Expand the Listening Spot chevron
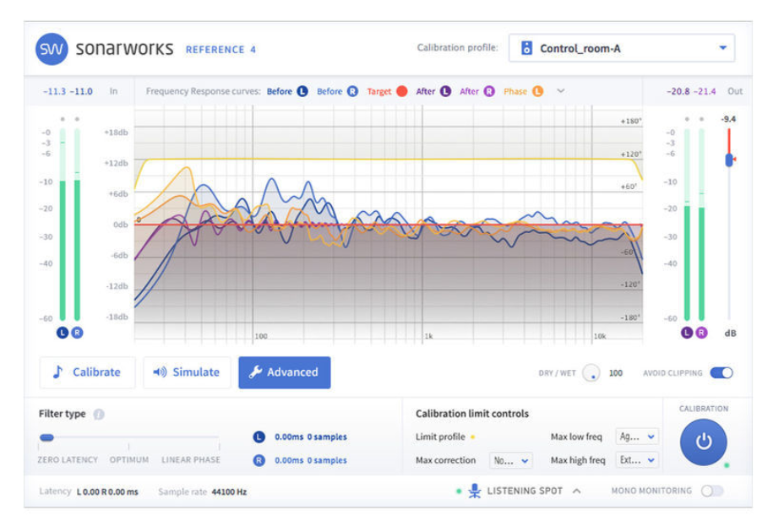Screen dimensions: 784x532 576,491
